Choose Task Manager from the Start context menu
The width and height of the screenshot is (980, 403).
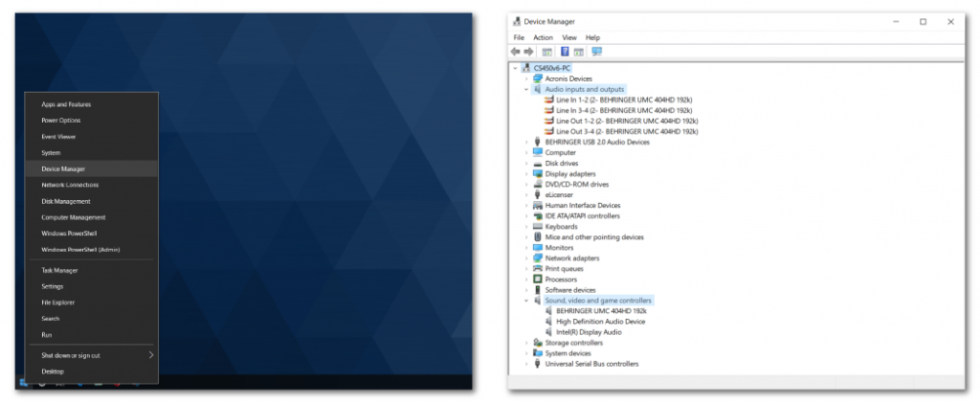[x=59, y=270]
